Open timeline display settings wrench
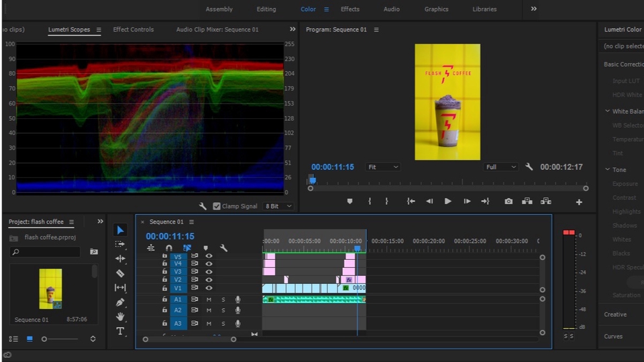Screen dimensions: 644x362 point(223,248)
